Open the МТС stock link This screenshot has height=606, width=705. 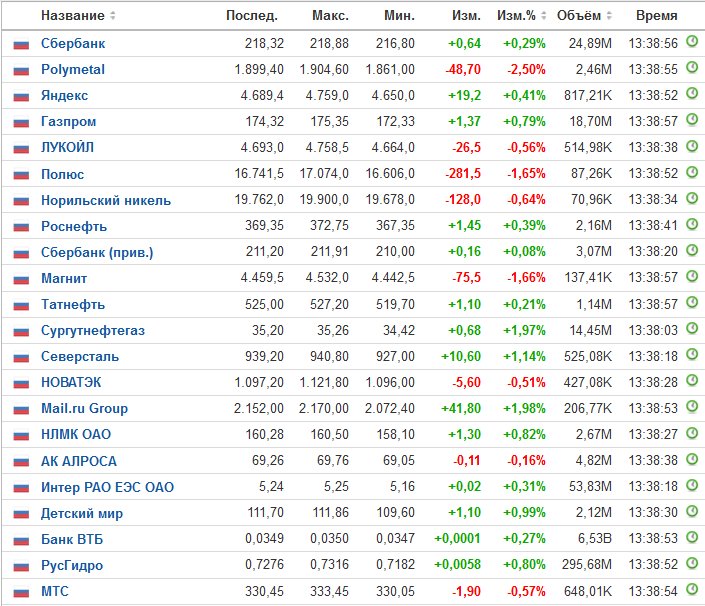click(x=55, y=591)
